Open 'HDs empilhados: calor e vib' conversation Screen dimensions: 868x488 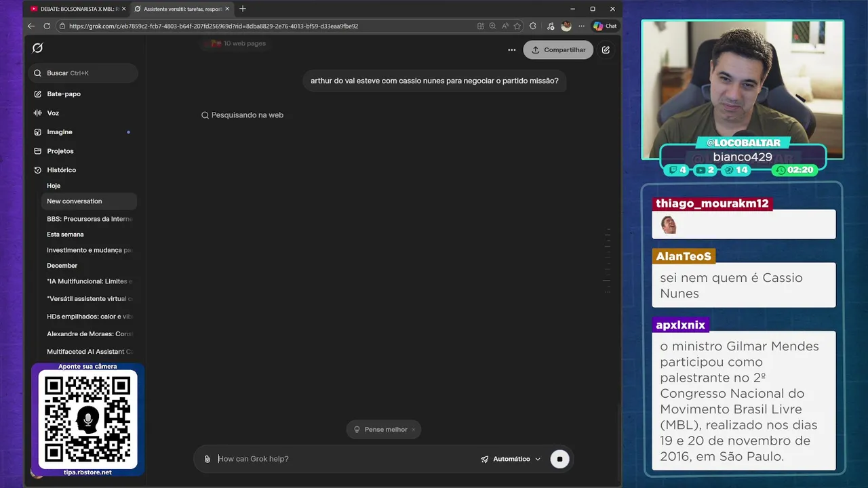click(89, 317)
